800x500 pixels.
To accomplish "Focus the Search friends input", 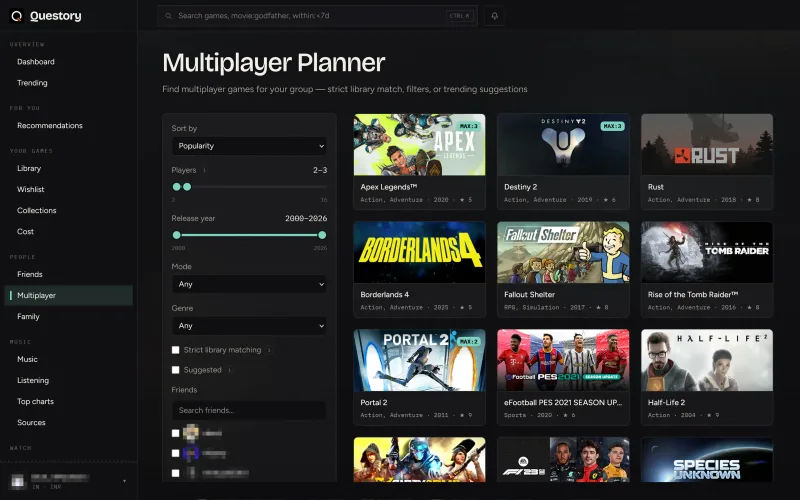I will click(x=249, y=410).
